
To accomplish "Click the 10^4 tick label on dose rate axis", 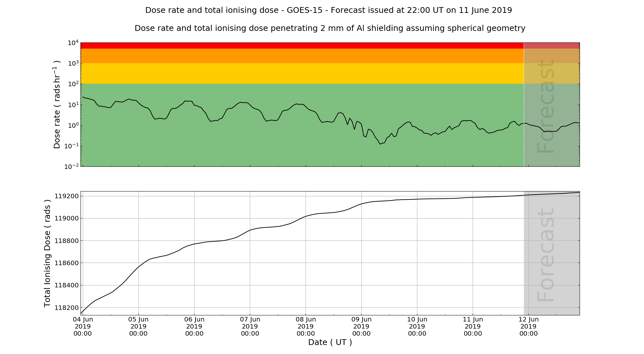I will click(x=73, y=43).
